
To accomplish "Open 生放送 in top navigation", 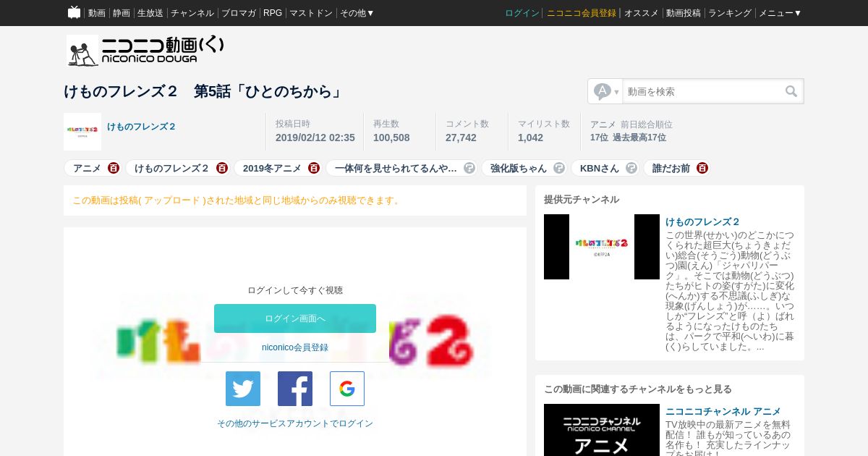I will [150, 13].
